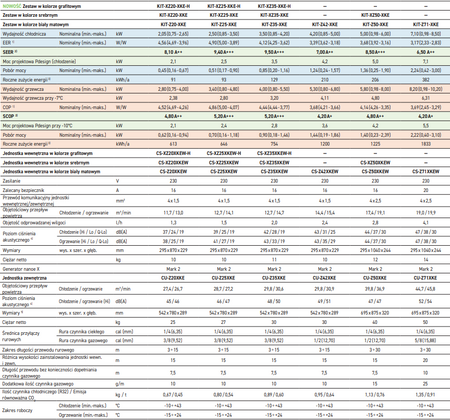
Task: Select the annual energy value 382
Action: point(426,80)
